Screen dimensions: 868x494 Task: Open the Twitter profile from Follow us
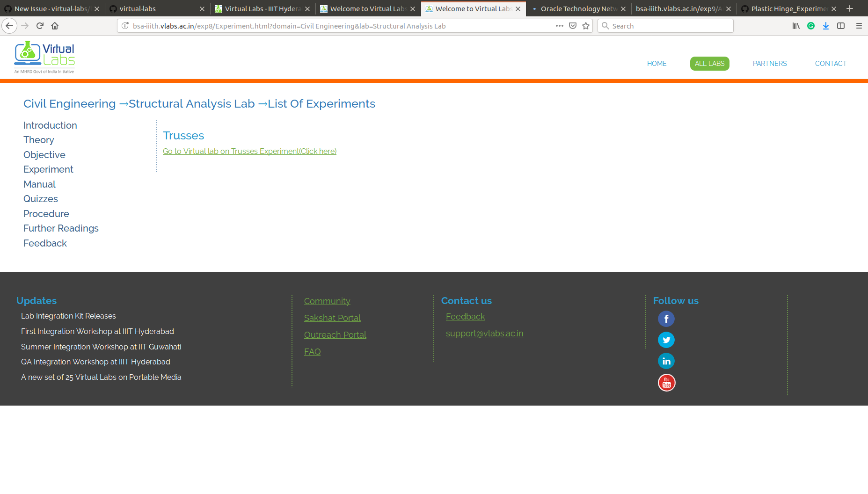click(x=666, y=340)
